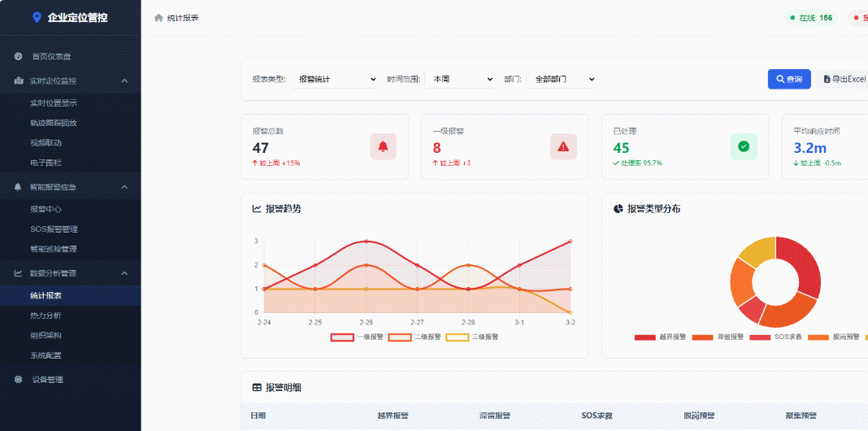Click the home icon in breadcrumb
This screenshot has width=868, height=431.
[158, 18]
